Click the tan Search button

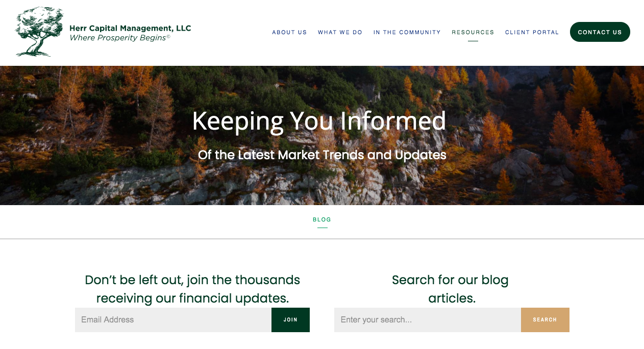point(545,320)
